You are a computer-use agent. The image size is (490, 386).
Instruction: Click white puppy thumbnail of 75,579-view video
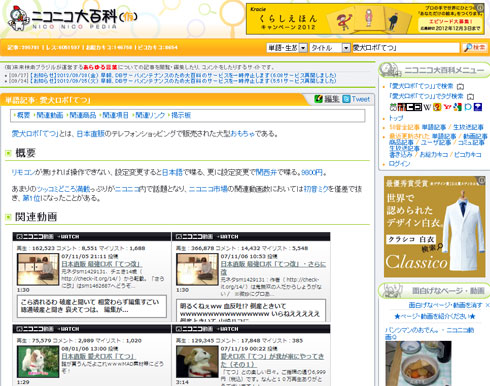point(38,362)
